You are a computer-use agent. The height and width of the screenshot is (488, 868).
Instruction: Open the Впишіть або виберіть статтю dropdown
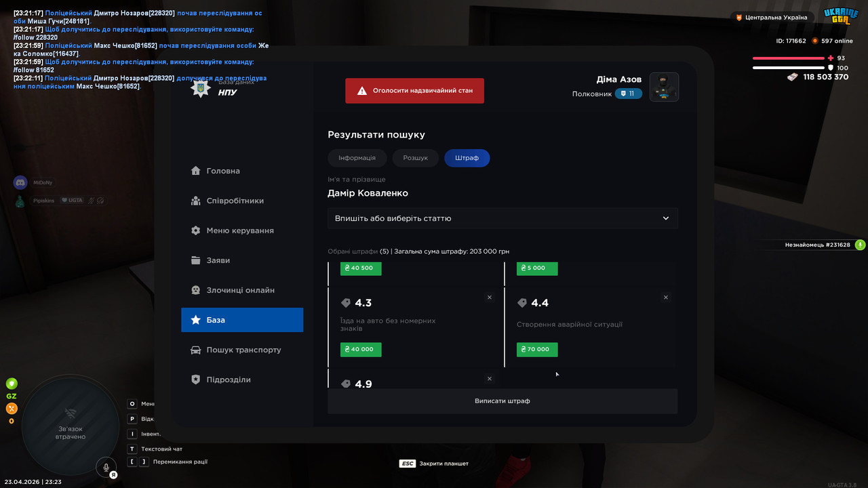[x=502, y=218]
